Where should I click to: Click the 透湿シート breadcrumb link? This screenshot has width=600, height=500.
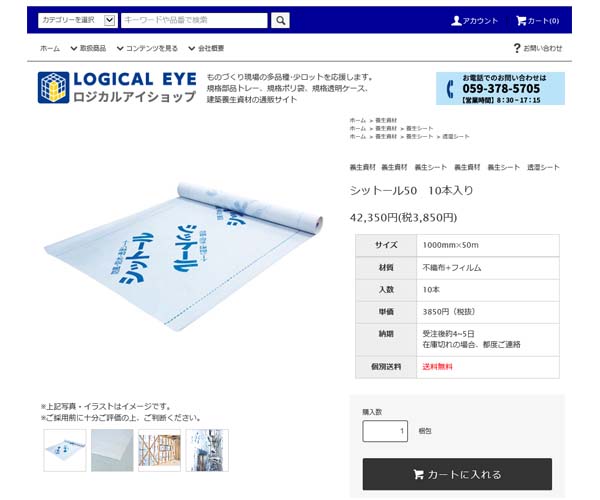(x=456, y=136)
